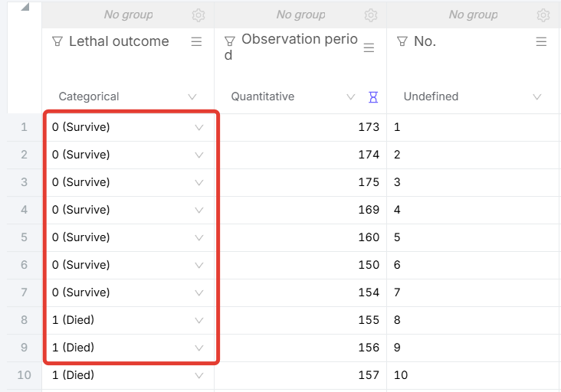Click filter icon beside No. column

tap(402, 41)
